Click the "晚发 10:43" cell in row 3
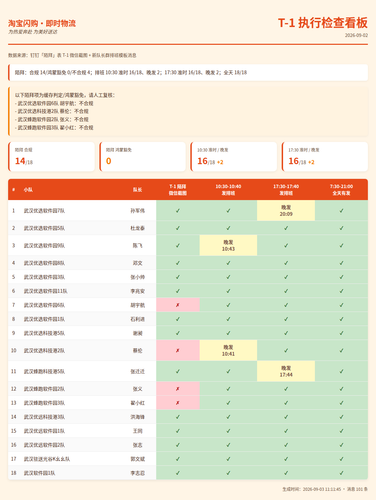This screenshot has width=376, height=500. (228, 246)
